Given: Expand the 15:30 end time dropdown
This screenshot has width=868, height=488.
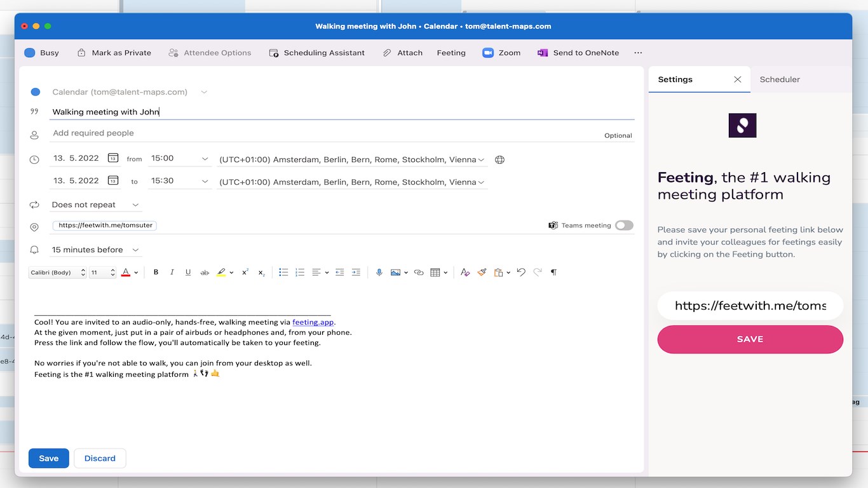Looking at the screenshot, I should pyautogui.click(x=205, y=182).
